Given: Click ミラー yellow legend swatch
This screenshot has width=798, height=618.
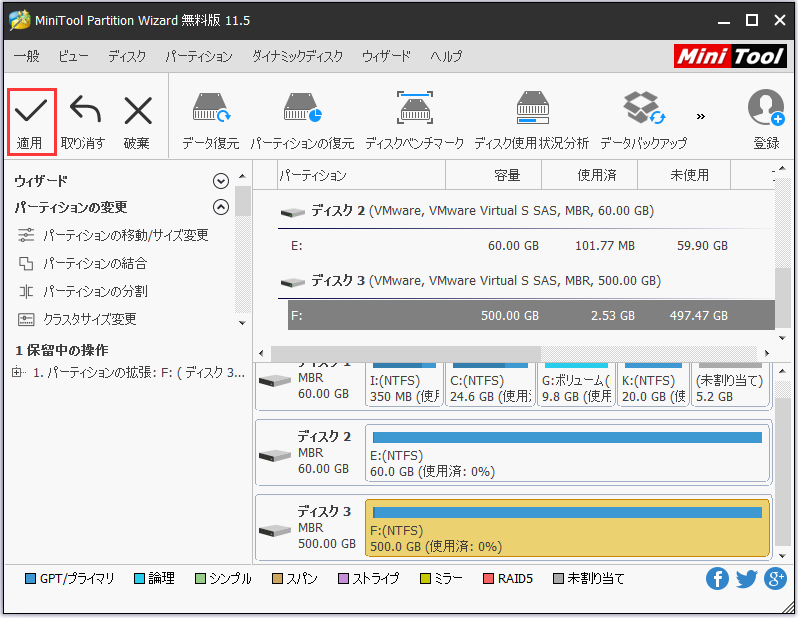Looking at the screenshot, I should [425, 579].
